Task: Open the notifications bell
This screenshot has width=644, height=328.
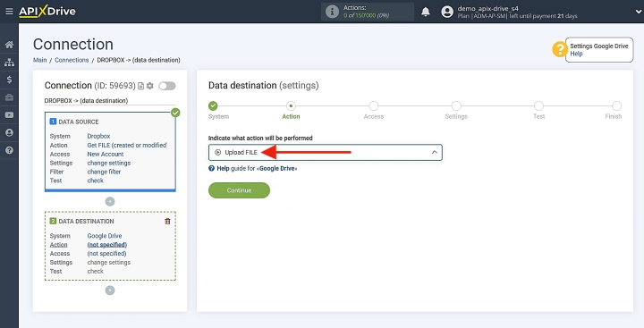Action: pos(426,12)
